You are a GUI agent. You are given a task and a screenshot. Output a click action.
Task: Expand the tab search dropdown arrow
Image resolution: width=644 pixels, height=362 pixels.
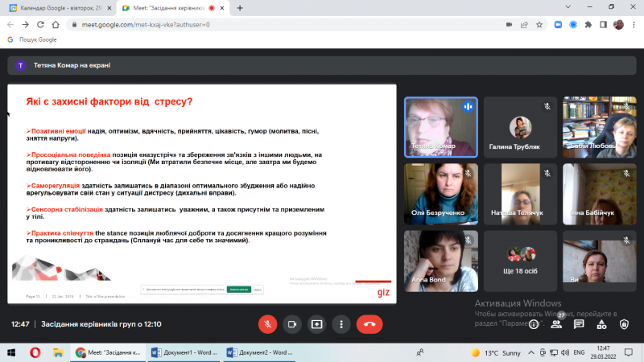568,7
